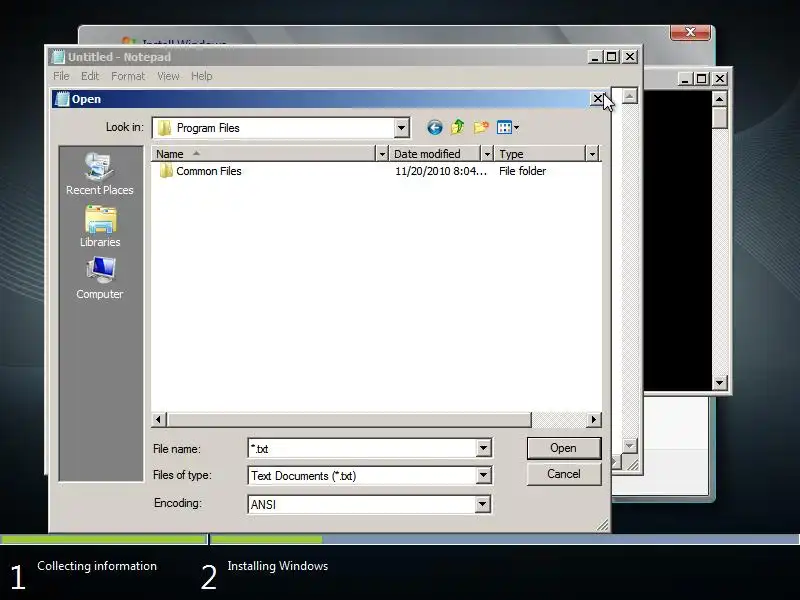This screenshot has width=800, height=600.
Task: Close the Install Windows window
Action: (690, 32)
